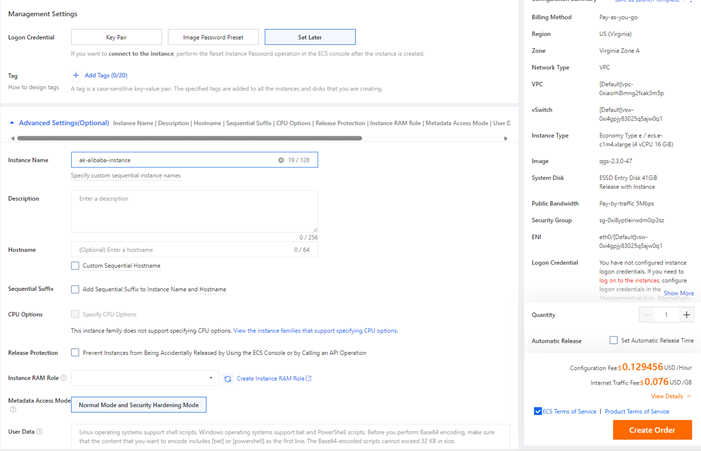Choose Image Password Preset option

pyautogui.click(x=213, y=37)
